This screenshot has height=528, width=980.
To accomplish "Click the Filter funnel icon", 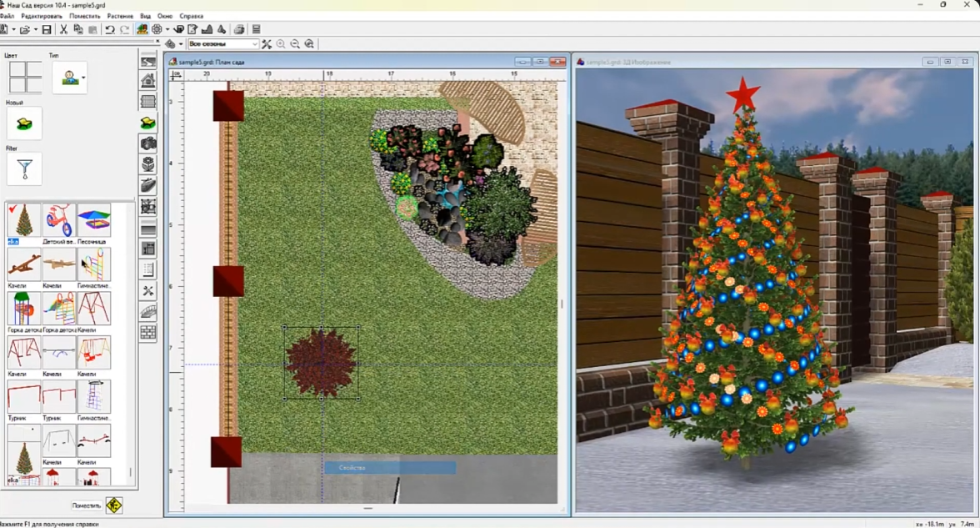I will tap(25, 168).
